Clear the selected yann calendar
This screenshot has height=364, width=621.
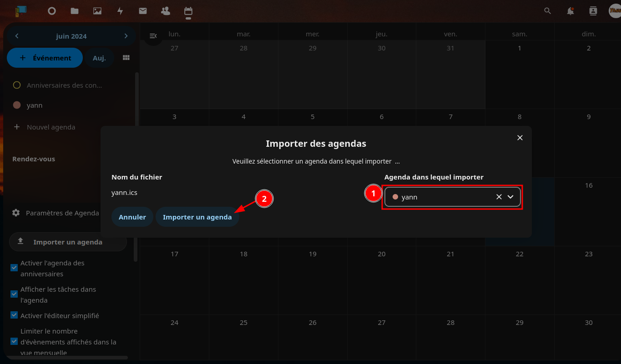coord(499,197)
